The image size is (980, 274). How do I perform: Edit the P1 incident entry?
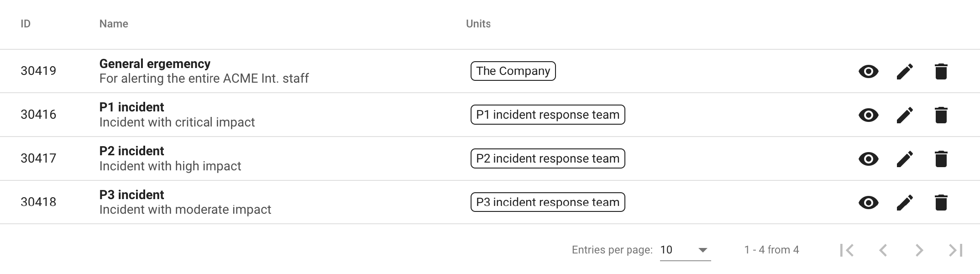point(905,115)
